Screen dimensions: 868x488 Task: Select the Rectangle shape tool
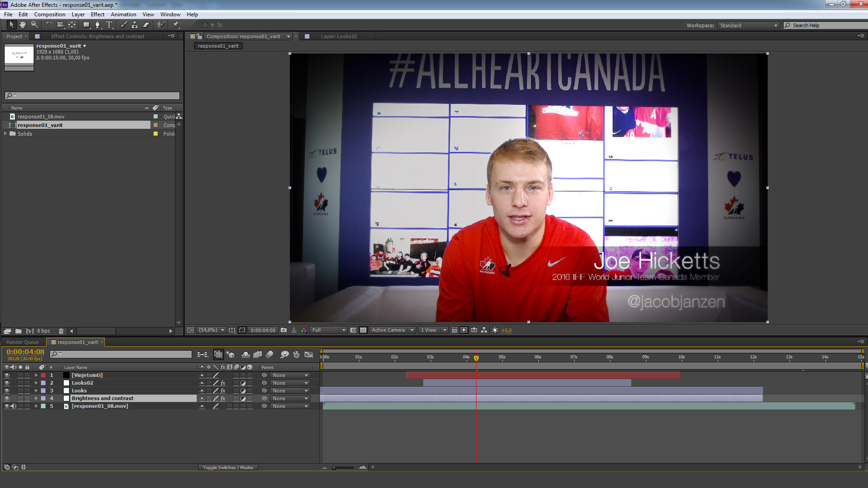tap(86, 25)
